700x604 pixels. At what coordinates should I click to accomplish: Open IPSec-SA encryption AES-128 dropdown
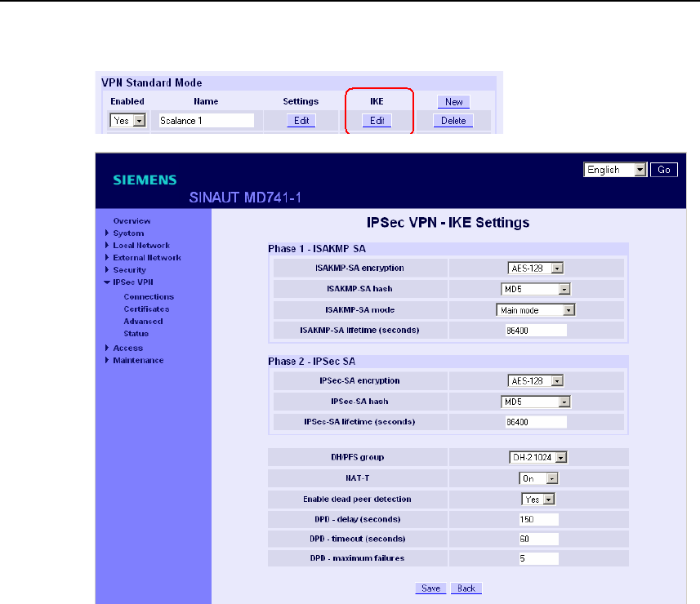[536, 380]
